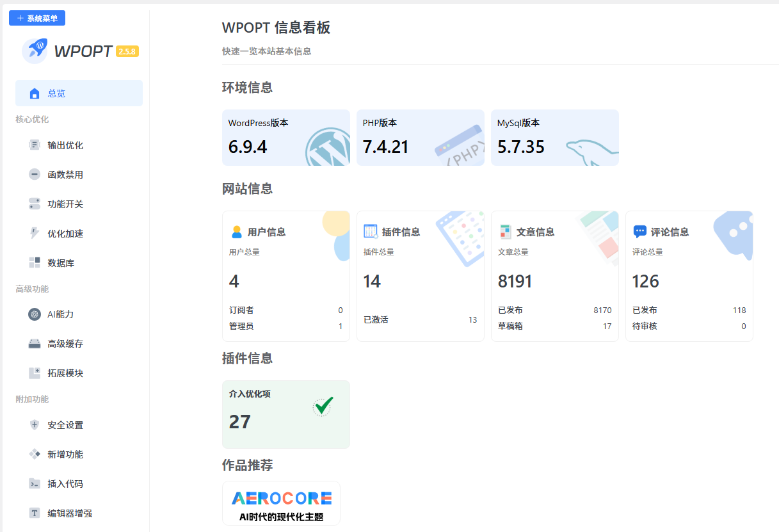Click the 输出优化 sidebar icon
Image resolution: width=779 pixels, height=532 pixels.
35,145
